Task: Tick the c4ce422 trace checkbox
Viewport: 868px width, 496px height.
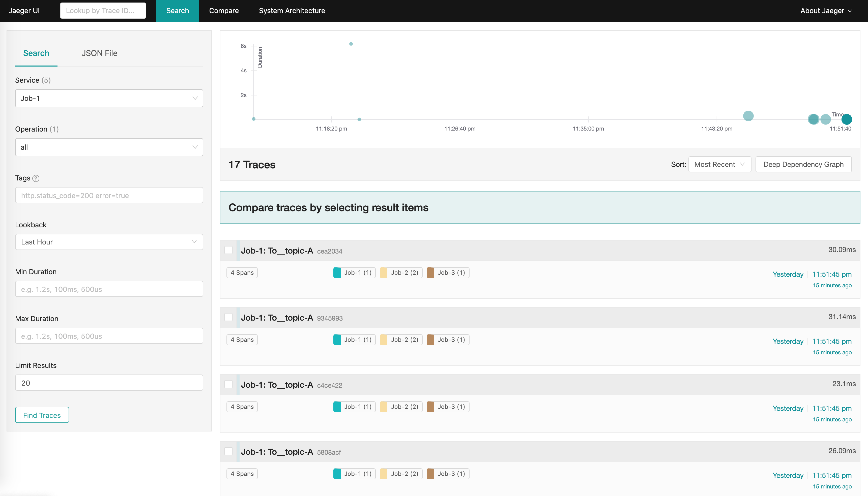Action: pyautogui.click(x=228, y=384)
